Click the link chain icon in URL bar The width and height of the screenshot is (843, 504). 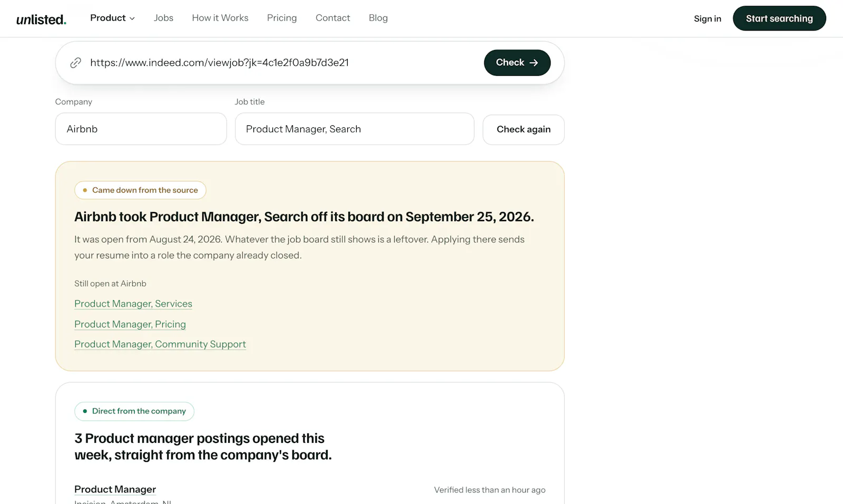click(76, 63)
